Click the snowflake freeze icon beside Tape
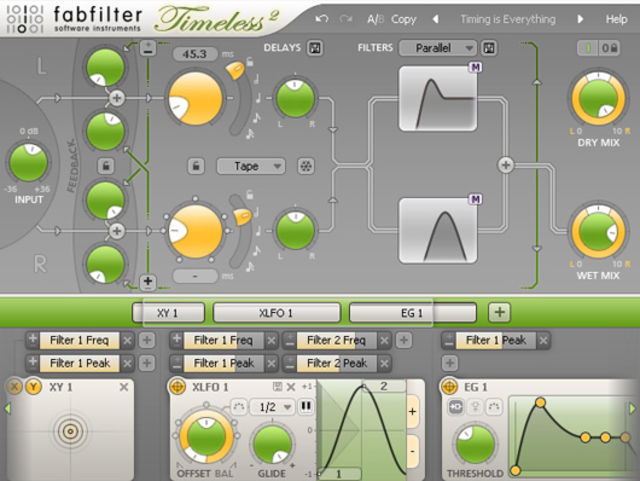The image size is (640, 481). pyautogui.click(x=306, y=166)
